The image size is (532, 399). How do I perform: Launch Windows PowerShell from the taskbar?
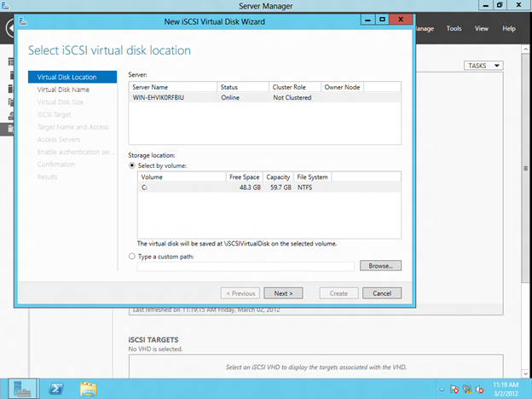[x=57, y=388]
